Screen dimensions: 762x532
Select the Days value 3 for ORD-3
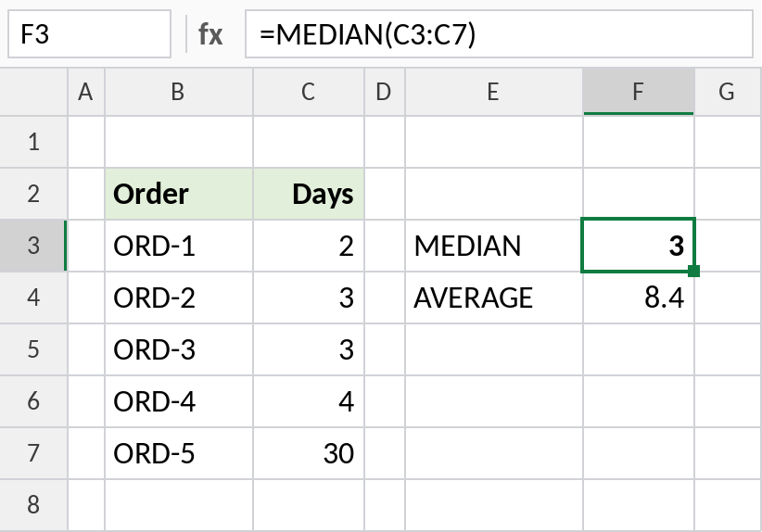click(x=309, y=349)
